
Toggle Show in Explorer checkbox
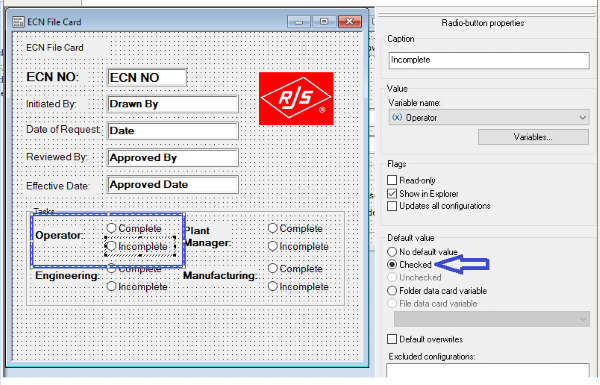(x=392, y=193)
